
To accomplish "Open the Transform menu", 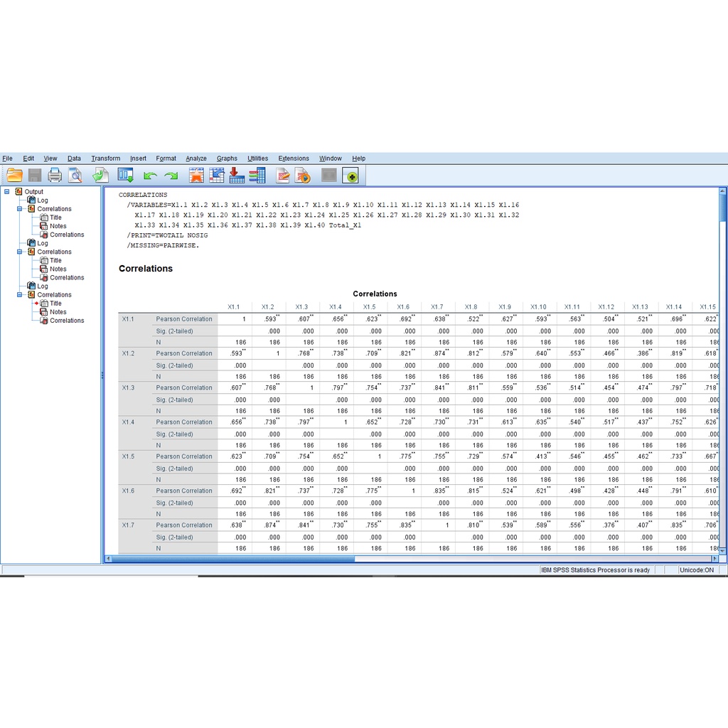I will click(x=105, y=159).
